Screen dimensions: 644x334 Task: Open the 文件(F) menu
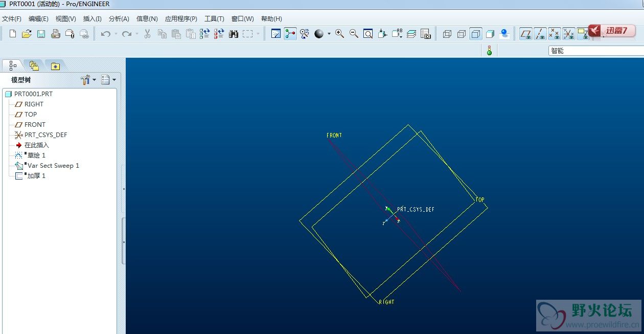[x=12, y=19]
